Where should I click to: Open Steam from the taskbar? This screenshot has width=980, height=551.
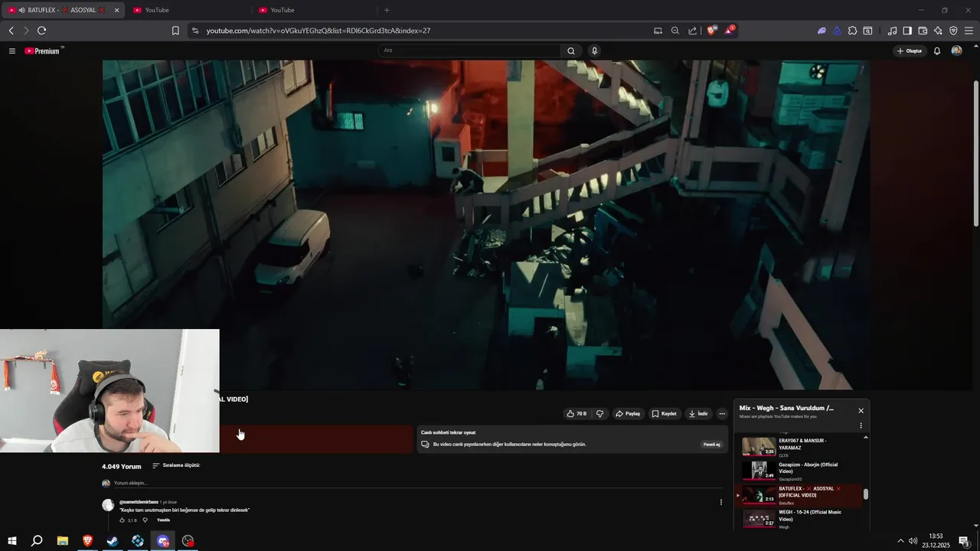(113, 541)
